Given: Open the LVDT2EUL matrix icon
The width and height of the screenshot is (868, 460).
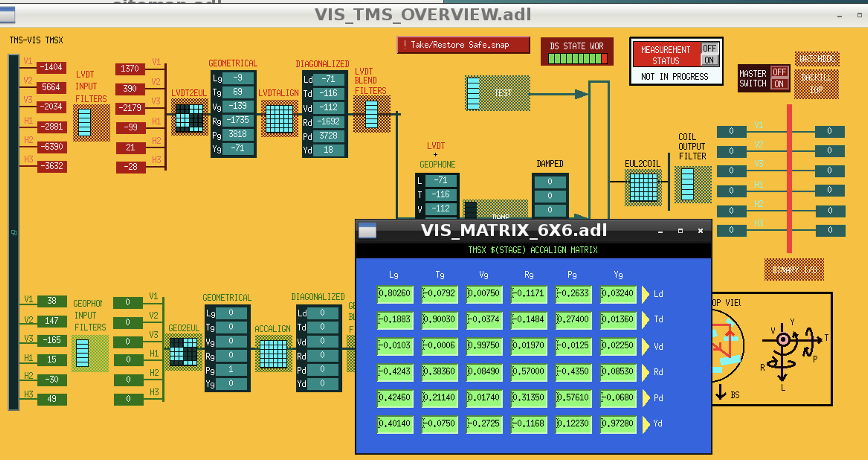Looking at the screenshot, I should [x=189, y=118].
